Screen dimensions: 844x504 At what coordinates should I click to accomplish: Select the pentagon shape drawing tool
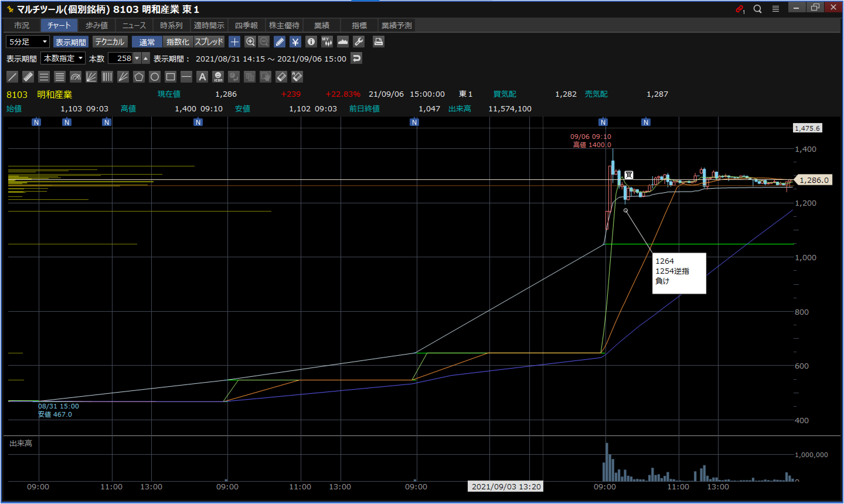click(139, 77)
